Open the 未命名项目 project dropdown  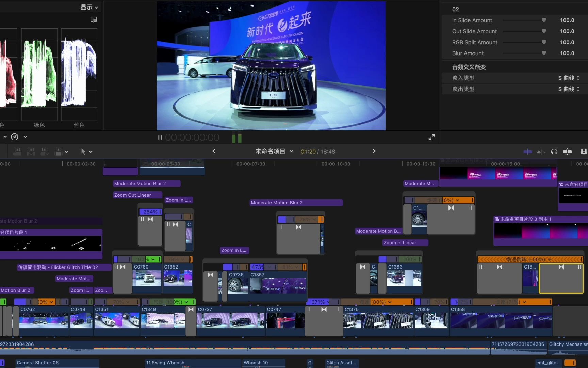click(x=274, y=151)
